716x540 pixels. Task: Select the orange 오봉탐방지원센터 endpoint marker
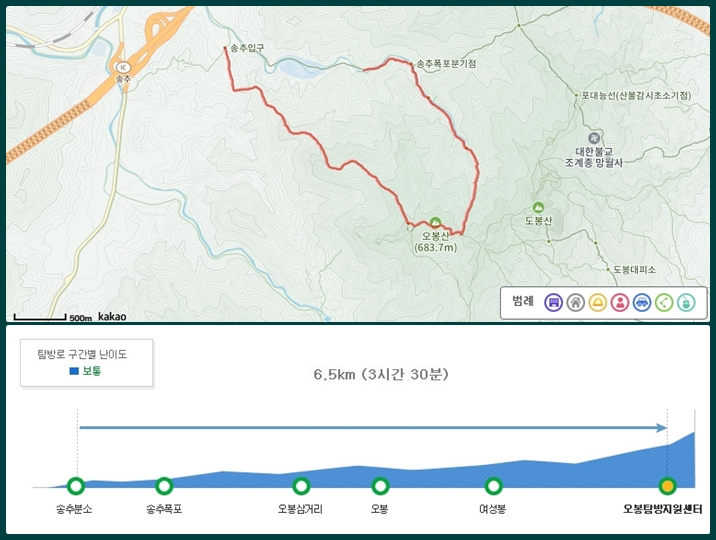tap(668, 486)
